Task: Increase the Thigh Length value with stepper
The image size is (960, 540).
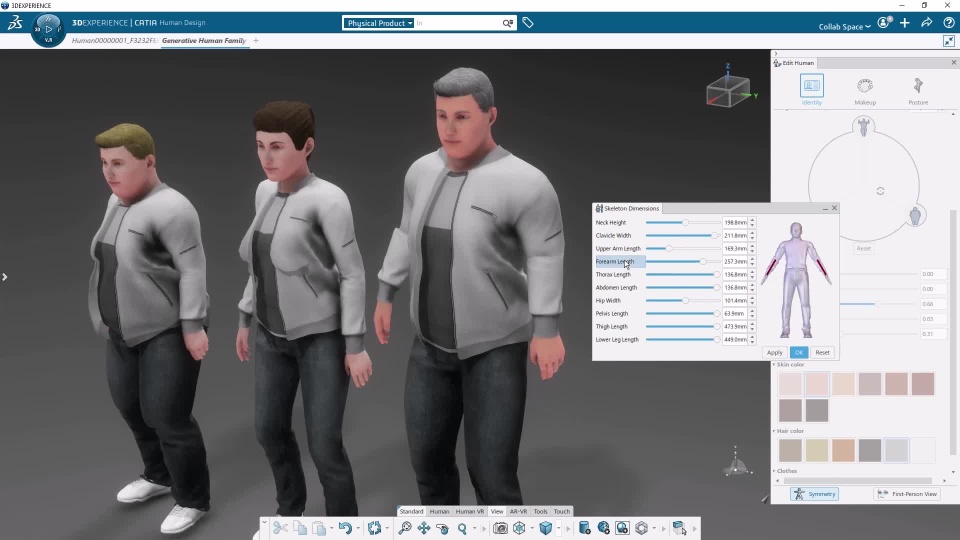Action: click(x=752, y=324)
